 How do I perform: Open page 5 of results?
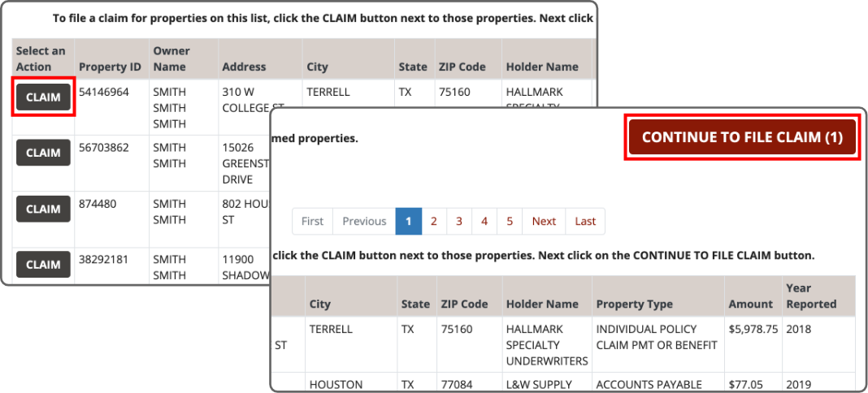point(510,221)
